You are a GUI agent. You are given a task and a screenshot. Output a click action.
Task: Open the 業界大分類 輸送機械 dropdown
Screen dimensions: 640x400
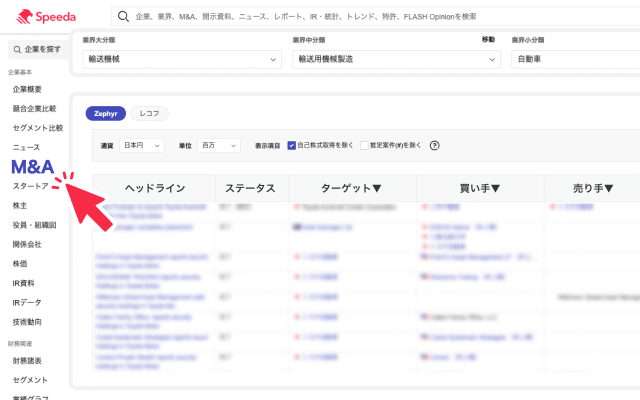tap(182, 59)
